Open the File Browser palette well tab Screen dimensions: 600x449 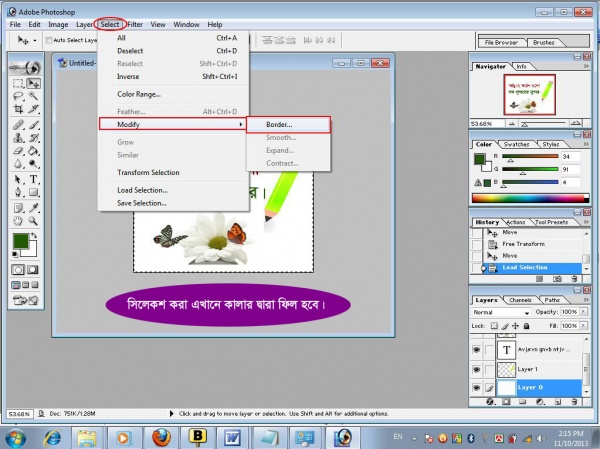click(501, 42)
